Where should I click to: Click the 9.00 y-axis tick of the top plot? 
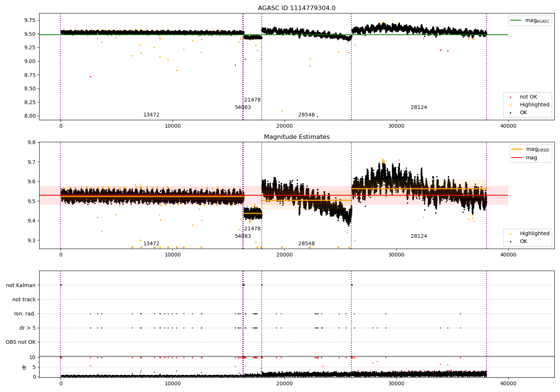click(x=29, y=61)
